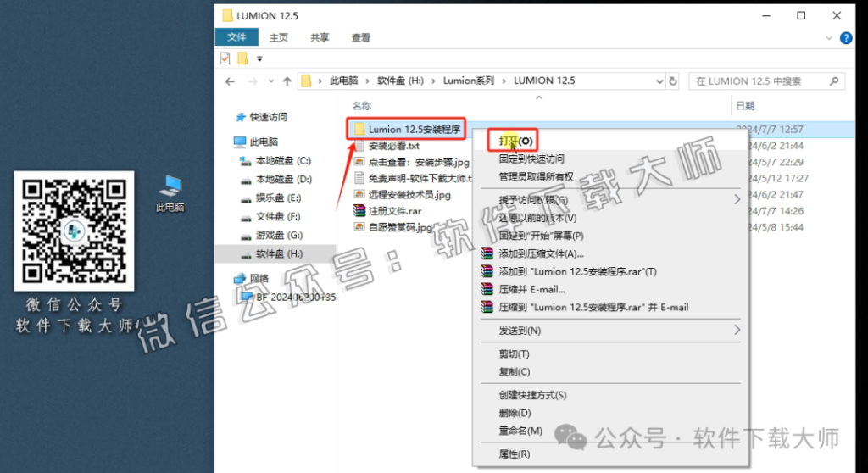
Task: Click the folder icon of Lumion 12.5安装程序
Action: click(x=359, y=129)
